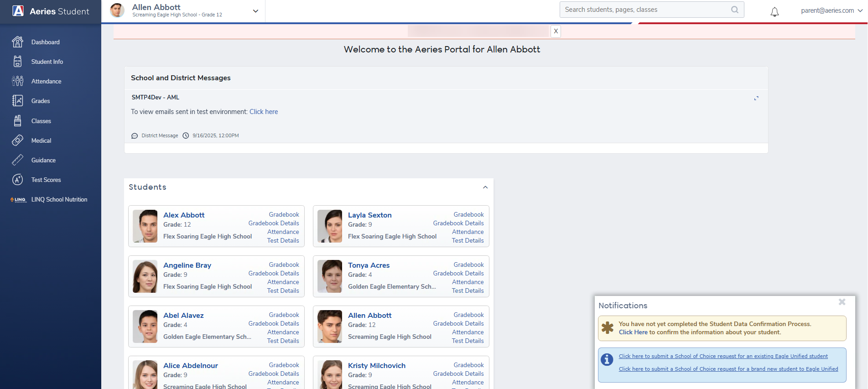Open Gradebook Details for Layla Sexton
This screenshot has width=868, height=389.
click(x=458, y=223)
